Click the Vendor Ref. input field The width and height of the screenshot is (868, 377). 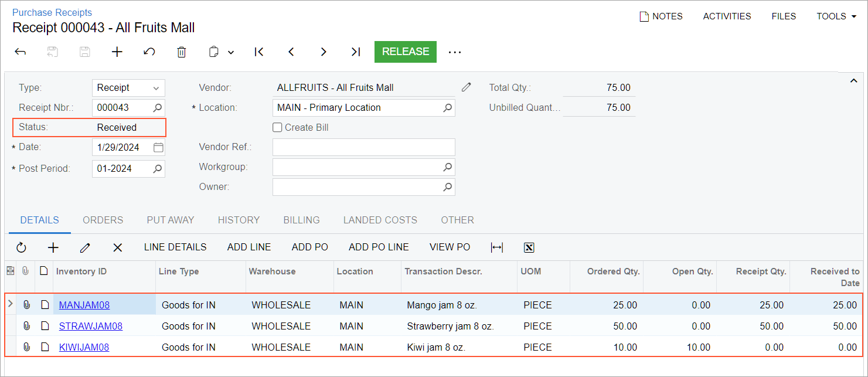point(363,147)
